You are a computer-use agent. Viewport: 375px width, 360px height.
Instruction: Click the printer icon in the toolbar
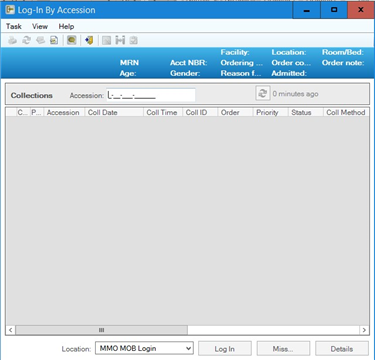[x=12, y=40]
